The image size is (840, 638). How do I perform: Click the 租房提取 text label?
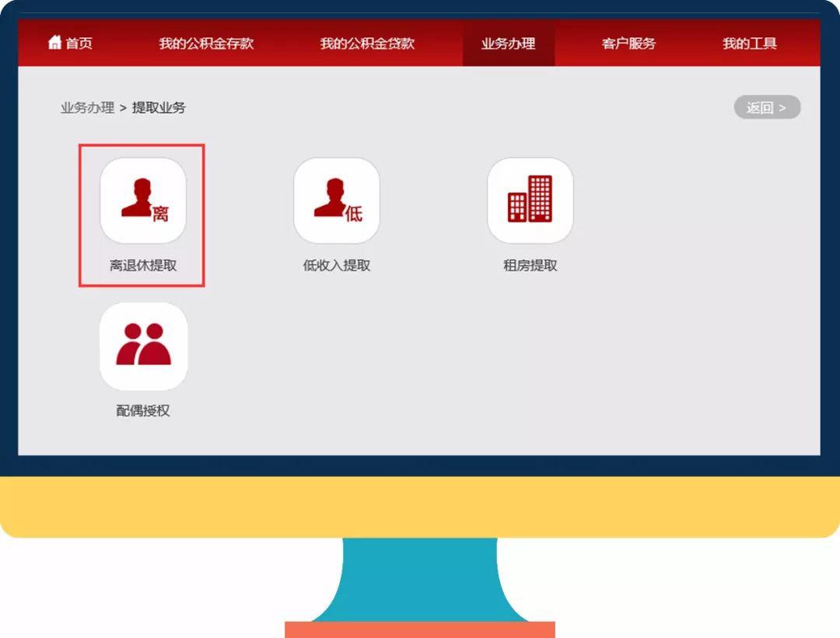click(x=530, y=265)
